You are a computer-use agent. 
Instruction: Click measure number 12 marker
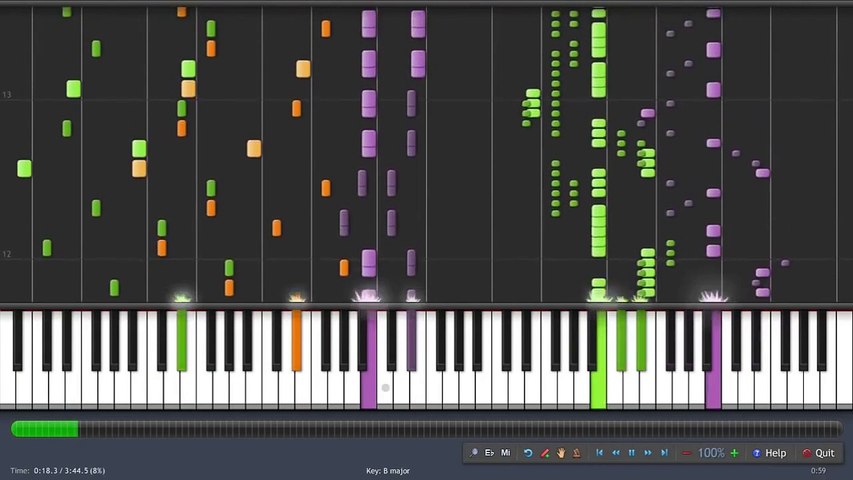[7, 254]
